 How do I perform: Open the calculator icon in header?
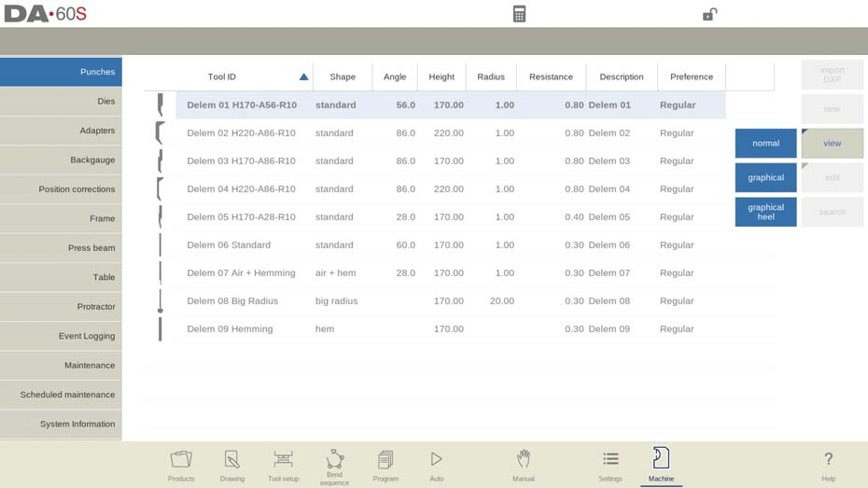click(x=519, y=14)
